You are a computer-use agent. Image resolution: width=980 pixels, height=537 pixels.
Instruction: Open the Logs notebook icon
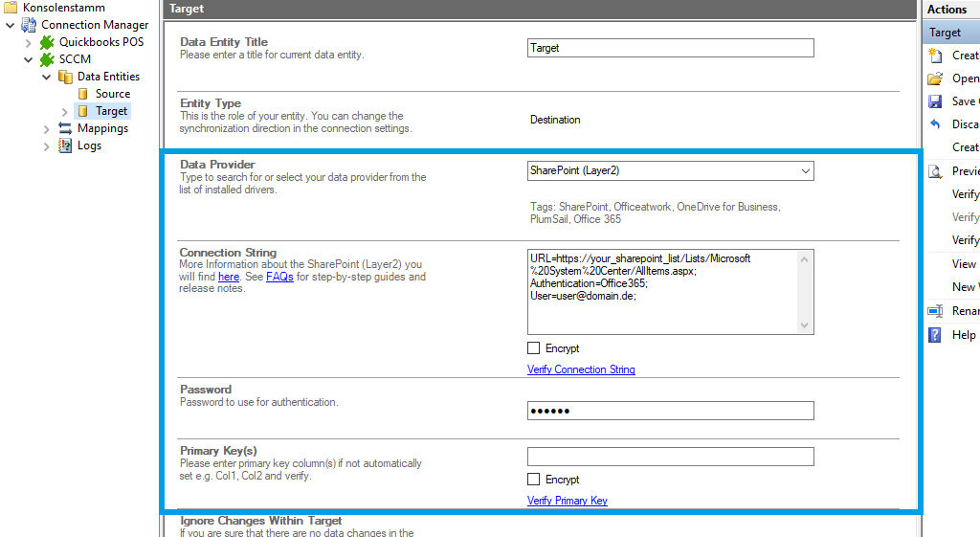(x=65, y=145)
